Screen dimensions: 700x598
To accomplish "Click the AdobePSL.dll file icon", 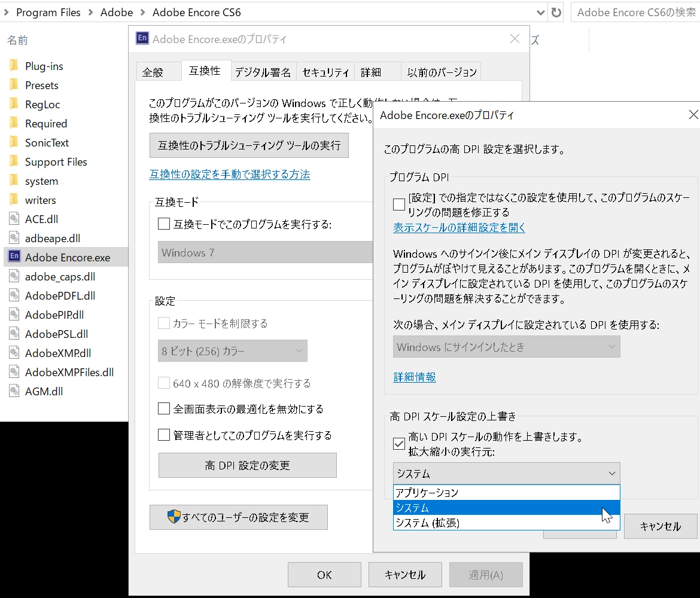I will tap(14, 334).
